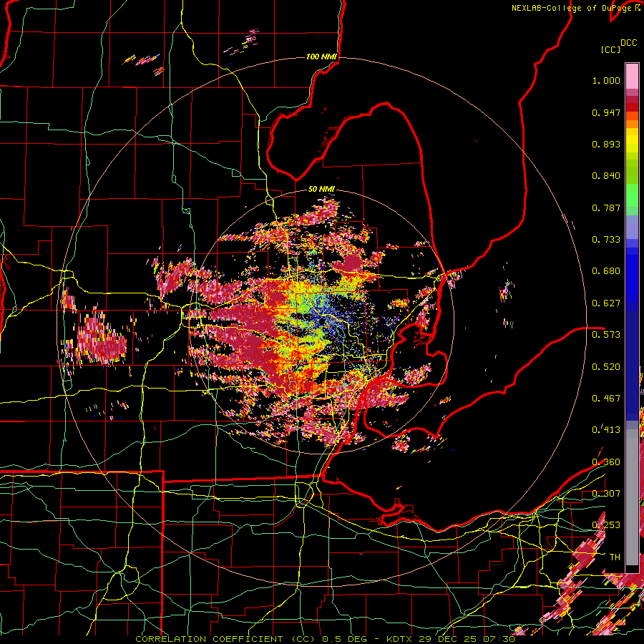The width and height of the screenshot is (644, 644).
Task: Select the 100 NMI range ring label
Action: point(321,57)
